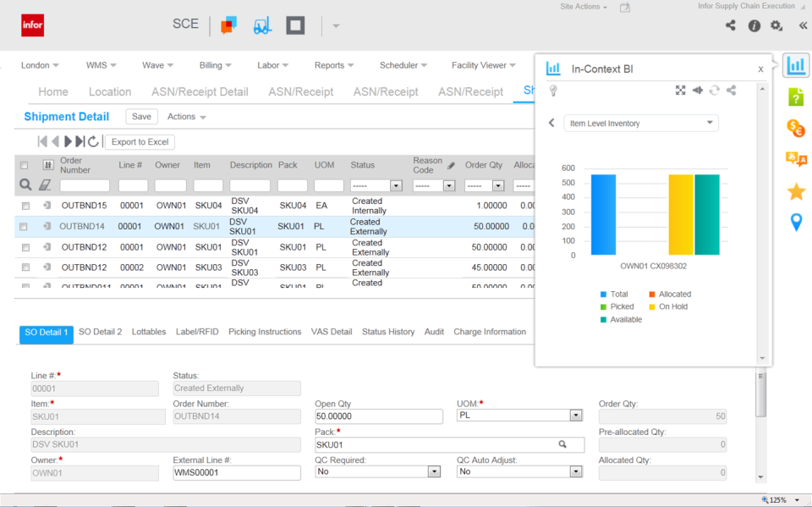
Task: Click the search magnifier in the grid filter row
Action: point(24,185)
